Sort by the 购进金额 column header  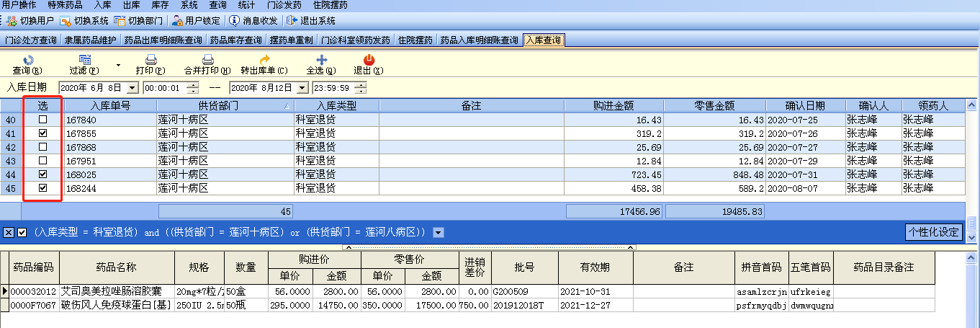click(613, 106)
